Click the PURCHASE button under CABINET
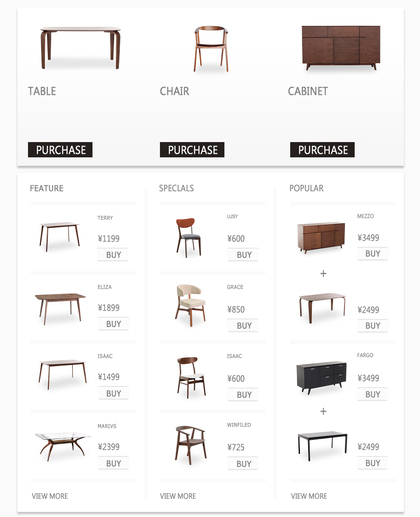This screenshot has width=420, height=517. (x=322, y=150)
